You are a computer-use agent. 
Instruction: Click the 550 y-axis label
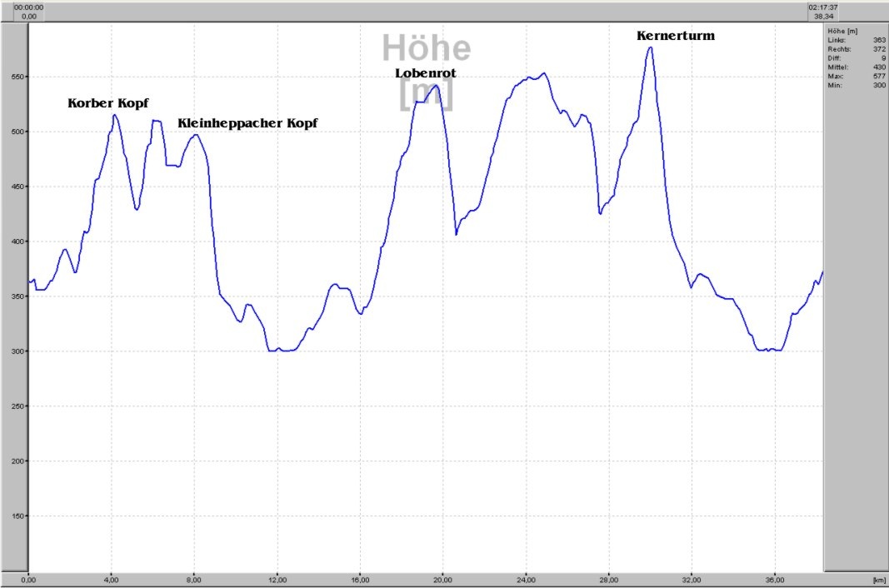click(17, 77)
